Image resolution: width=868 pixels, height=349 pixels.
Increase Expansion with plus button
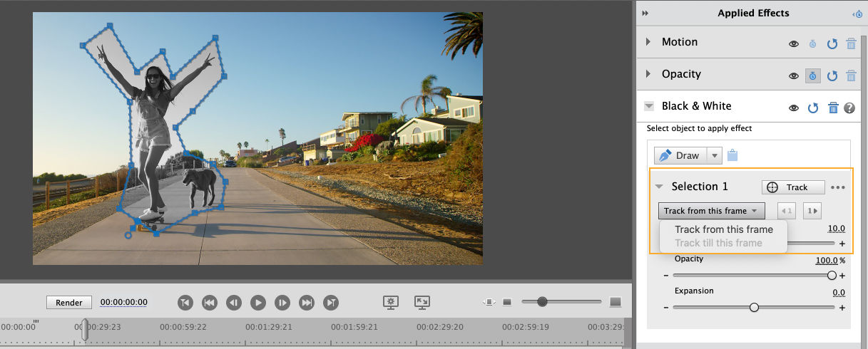pos(842,308)
